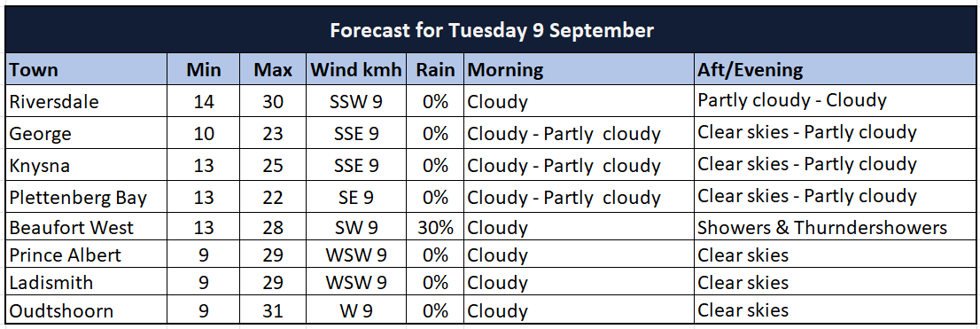This screenshot has width=980, height=329.
Task: Click the Knysna row name cell
Action: click(x=86, y=165)
